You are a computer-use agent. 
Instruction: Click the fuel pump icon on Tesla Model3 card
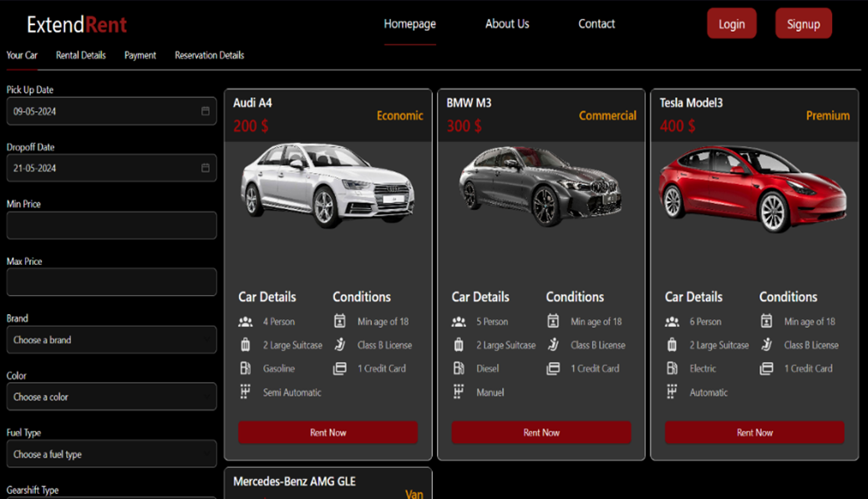tap(672, 369)
